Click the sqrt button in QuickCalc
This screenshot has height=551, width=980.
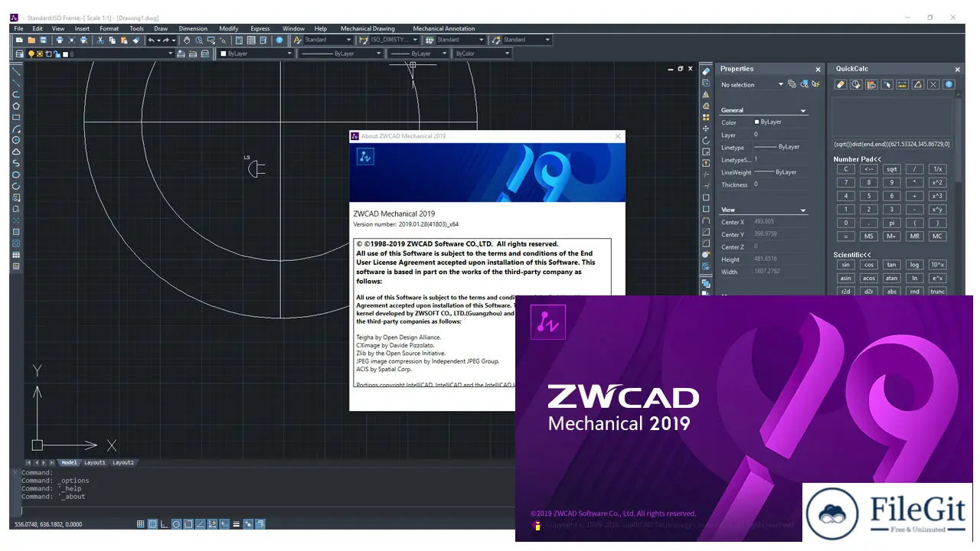pyautogui.click(x=891, y=169)
